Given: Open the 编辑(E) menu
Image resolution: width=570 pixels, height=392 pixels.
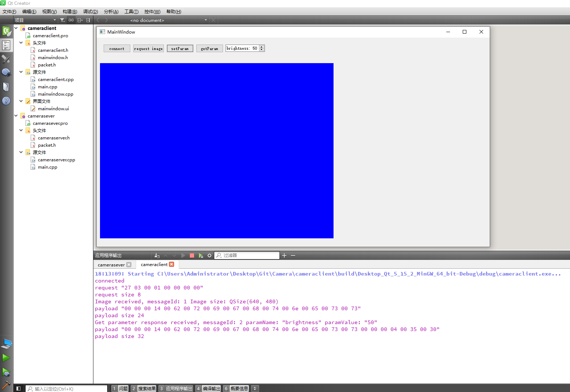Looking at the screenshot, I should tap(29, 12).
